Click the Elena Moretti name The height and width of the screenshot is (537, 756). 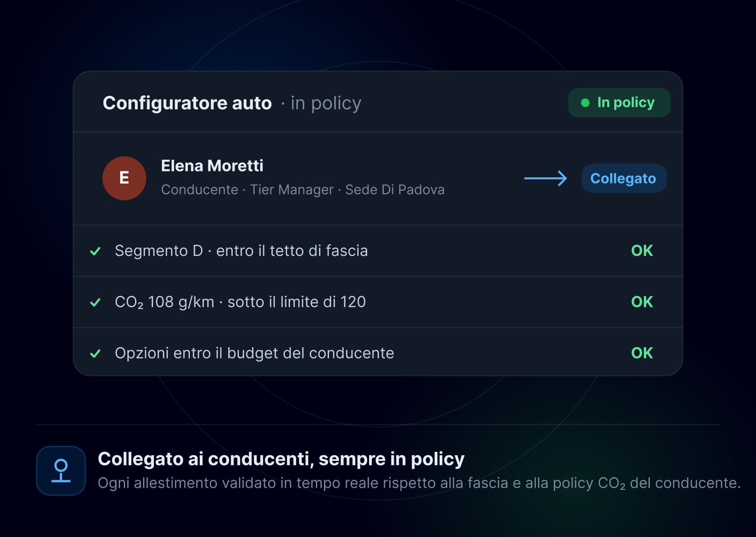[x=212, y=166]
